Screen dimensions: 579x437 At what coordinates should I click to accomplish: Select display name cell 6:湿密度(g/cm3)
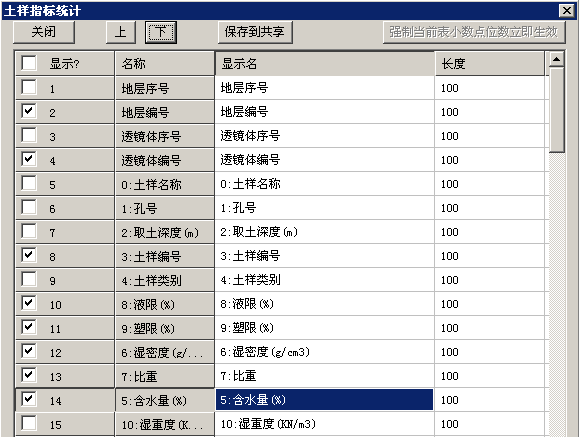point(325,352)
